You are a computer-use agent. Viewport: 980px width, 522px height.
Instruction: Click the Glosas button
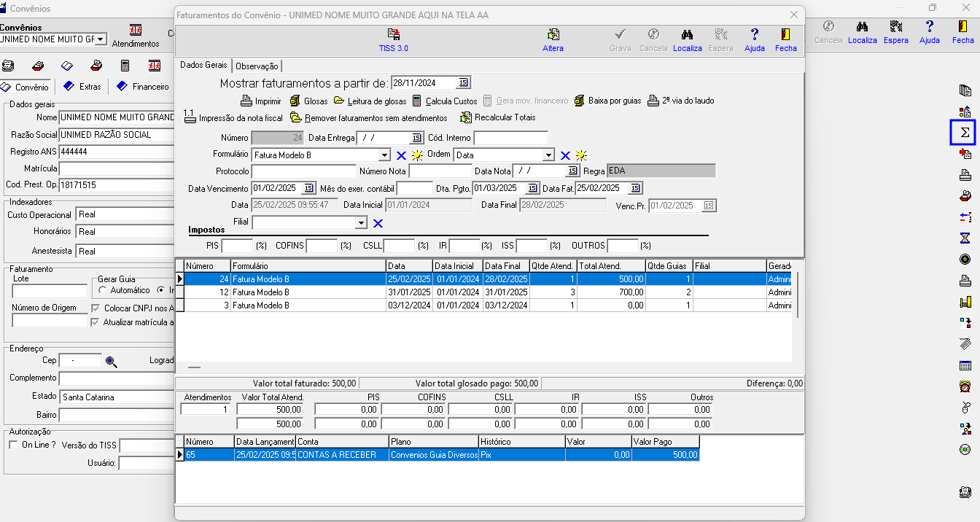[309, 101]
